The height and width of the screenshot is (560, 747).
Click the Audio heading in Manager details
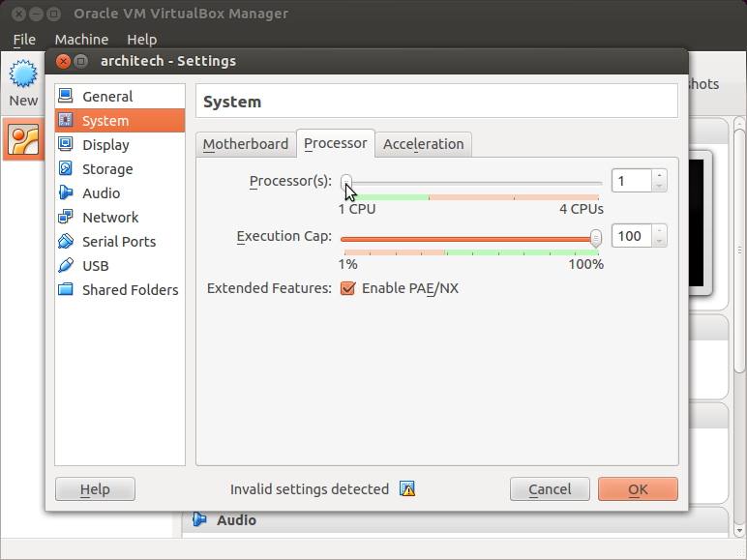coord(236,520)
